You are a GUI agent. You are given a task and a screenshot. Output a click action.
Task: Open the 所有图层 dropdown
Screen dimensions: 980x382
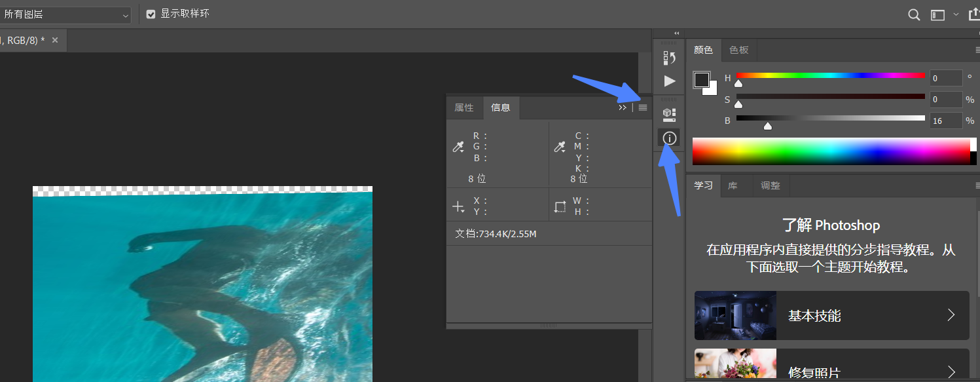click(65, 14)
